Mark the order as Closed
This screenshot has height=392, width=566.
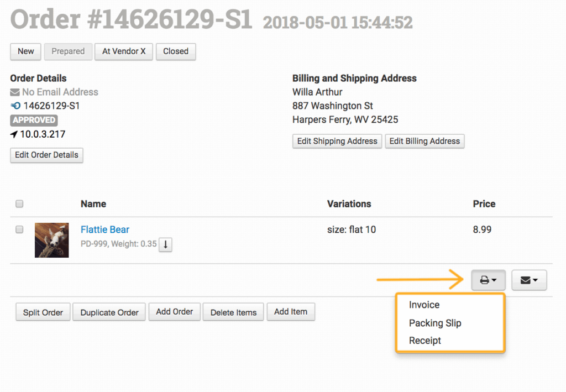(x=176, y=51)
